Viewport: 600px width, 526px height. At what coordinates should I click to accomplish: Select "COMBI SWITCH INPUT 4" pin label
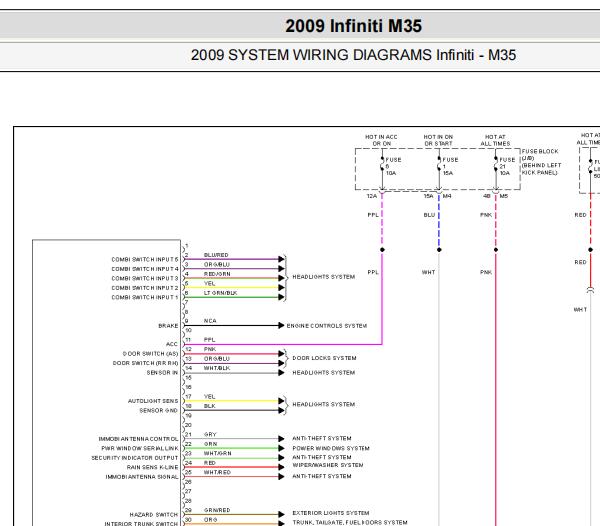(x=145, y=269)
